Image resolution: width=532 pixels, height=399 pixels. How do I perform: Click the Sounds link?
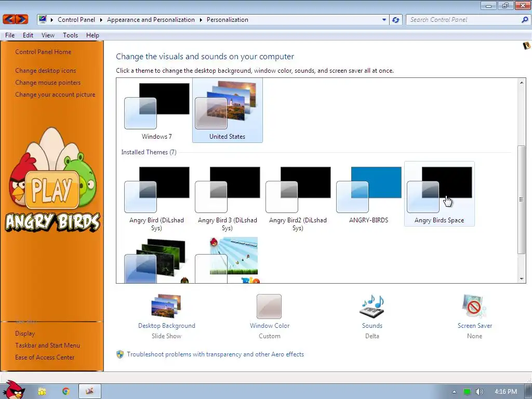(372, 326)
